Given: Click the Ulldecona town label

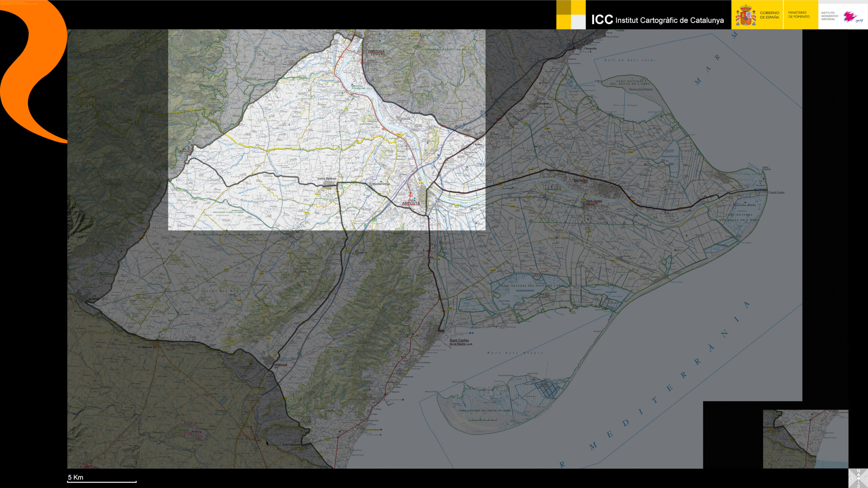Looking at the screenshot, I should coord(280,365).
